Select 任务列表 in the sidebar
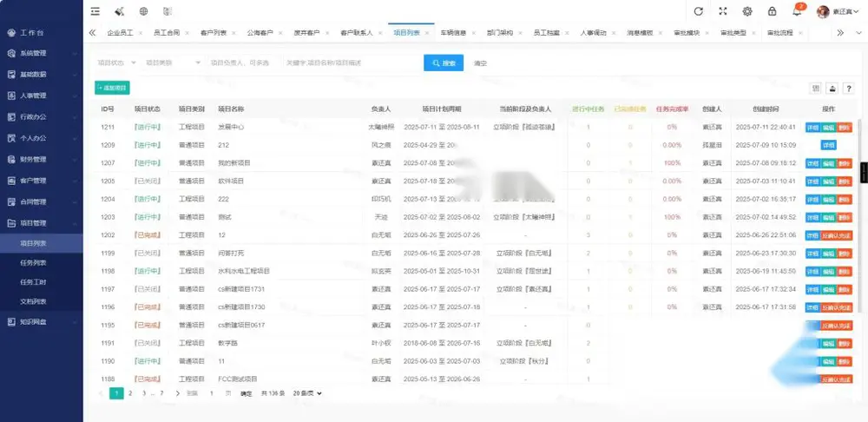 pos(42,263)
